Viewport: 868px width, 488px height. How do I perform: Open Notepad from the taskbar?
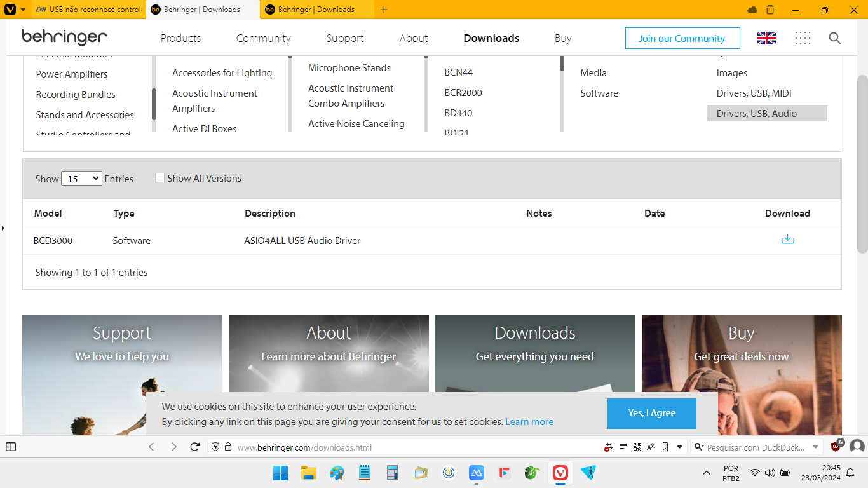pyautogui.click(x=365, y=473)
